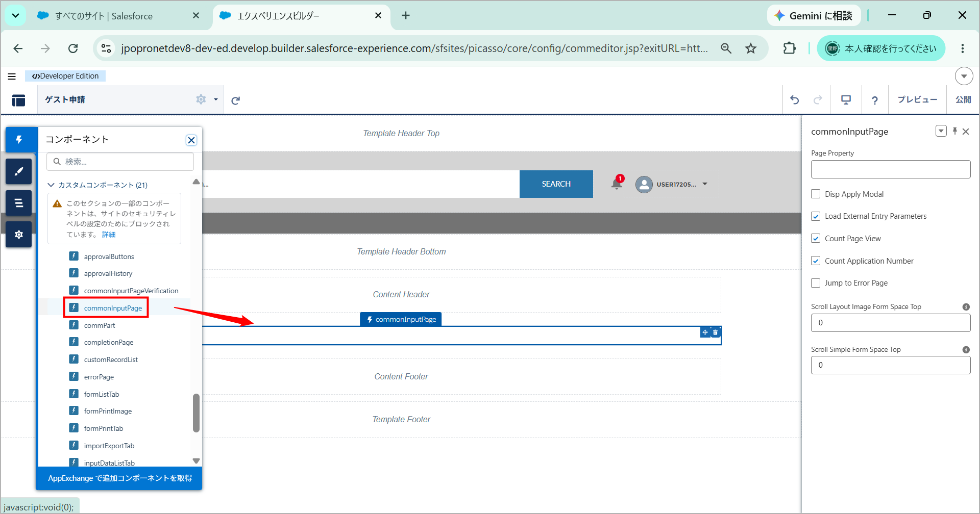Screen dimensions: 980x514
Task: Select errorPage in the component list
Action: [x=99, y=377]
